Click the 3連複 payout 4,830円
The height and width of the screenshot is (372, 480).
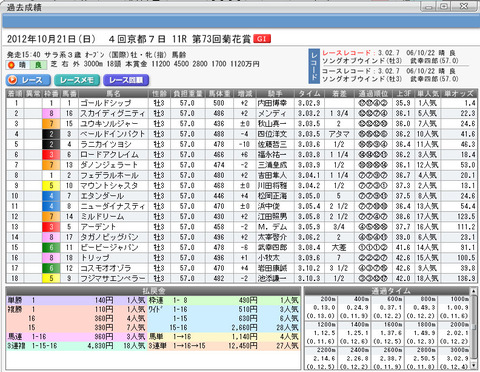coord(100,346)
